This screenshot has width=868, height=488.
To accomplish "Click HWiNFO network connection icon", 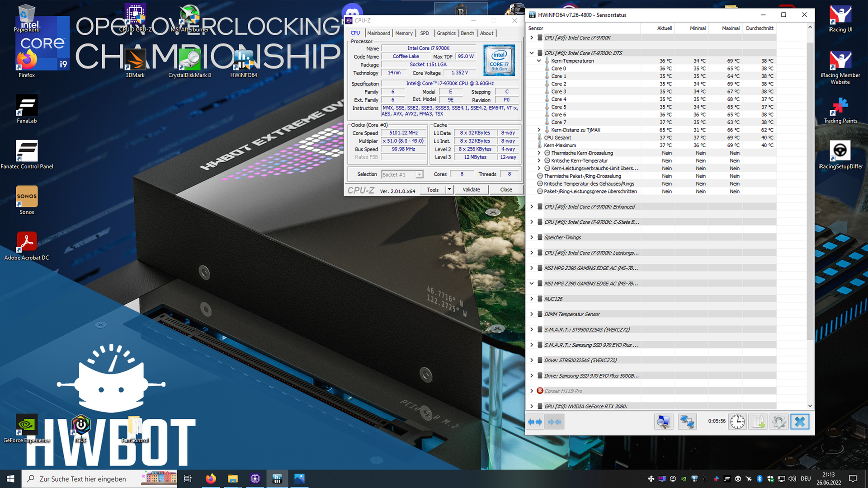I will point(687,422).
